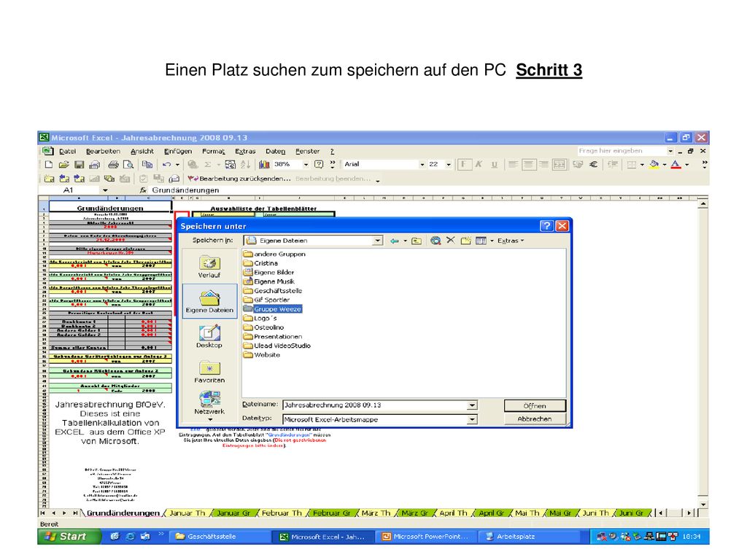Select the Gruppe Weeze folder
The width and height of the screenshot is (747, 560).
273,309
